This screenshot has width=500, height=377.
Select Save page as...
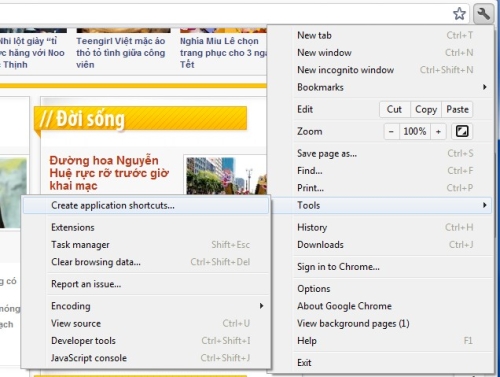click(x=392, y=154)
